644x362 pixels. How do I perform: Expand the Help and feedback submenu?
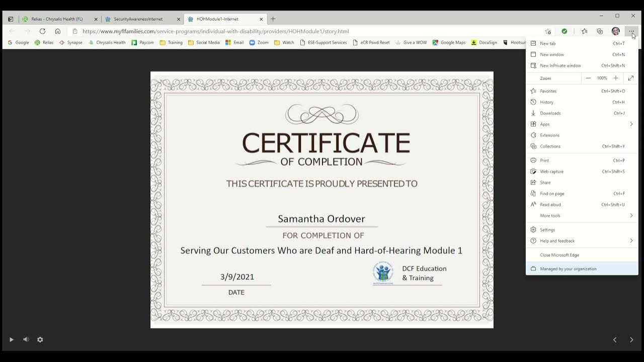(582, 241)
